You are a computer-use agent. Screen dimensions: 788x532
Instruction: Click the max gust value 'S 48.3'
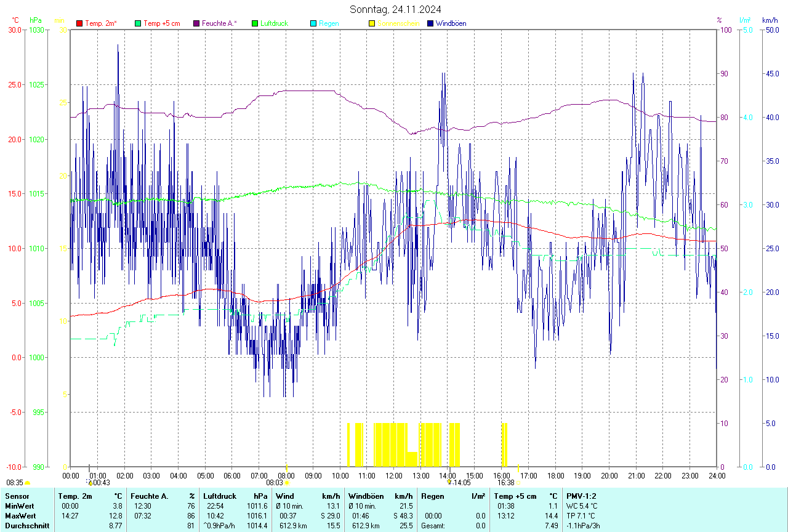pyautogui.click(x=402, y=515)
